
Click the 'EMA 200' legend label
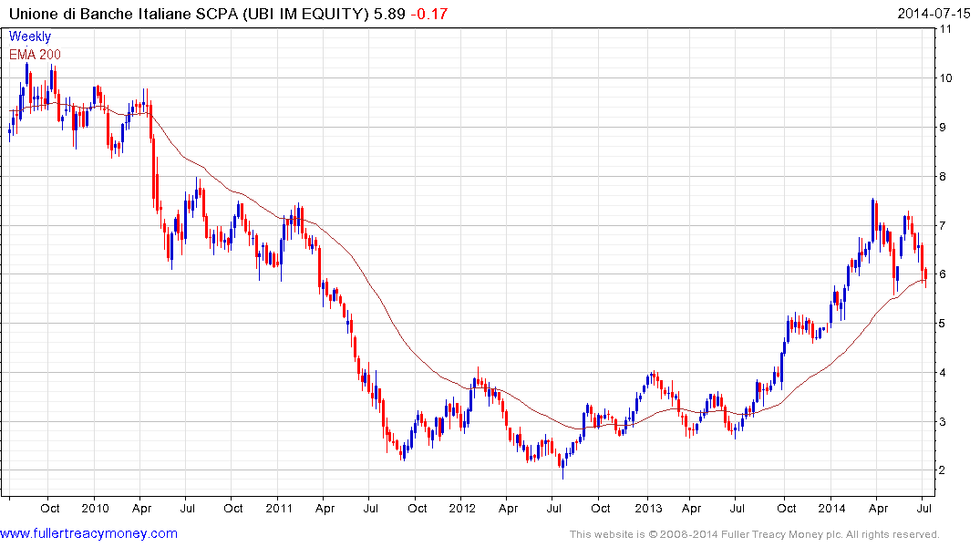(x=35, y=55)
